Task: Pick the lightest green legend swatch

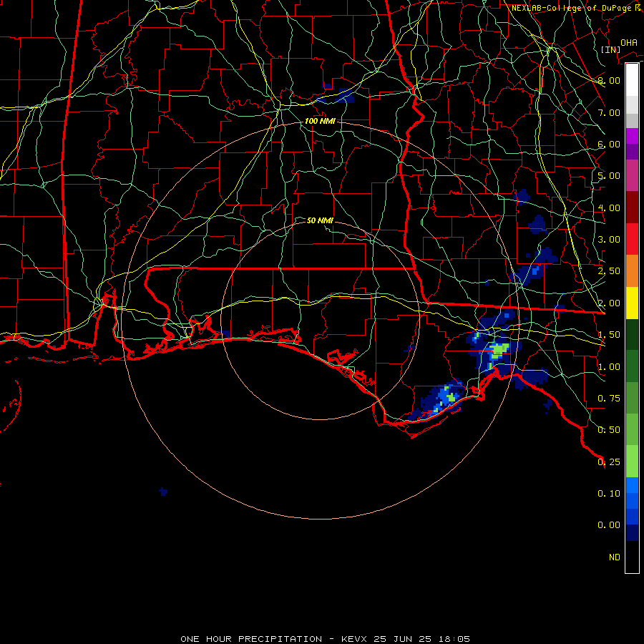Action: (x=632, y=462)
